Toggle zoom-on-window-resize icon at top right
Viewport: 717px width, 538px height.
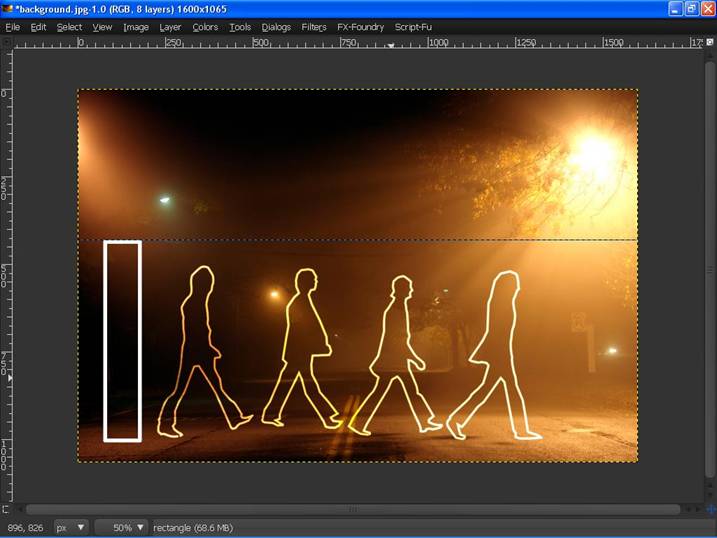coord(710,42)
